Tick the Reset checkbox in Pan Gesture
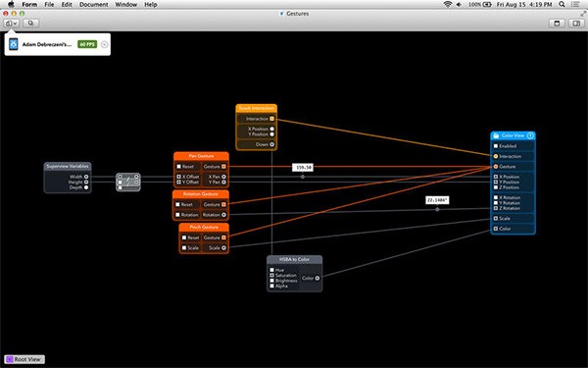 point(179,167)
